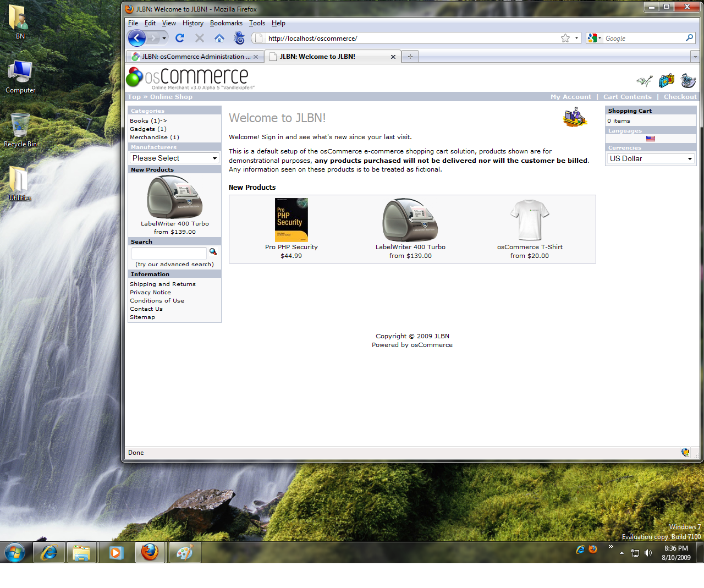Viewport: 704px width, 588px height.
Task: Click the My Account link
Action: tap(570, 97)
